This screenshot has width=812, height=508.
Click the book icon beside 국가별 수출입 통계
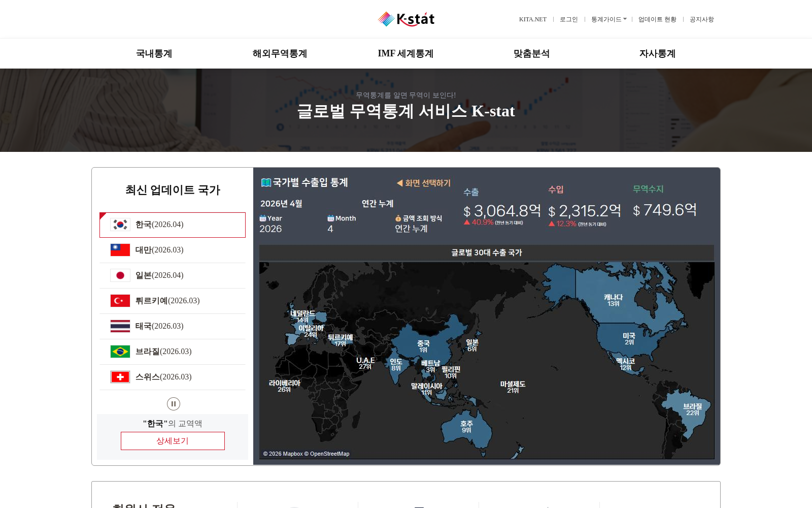click(x=266, y=182)
